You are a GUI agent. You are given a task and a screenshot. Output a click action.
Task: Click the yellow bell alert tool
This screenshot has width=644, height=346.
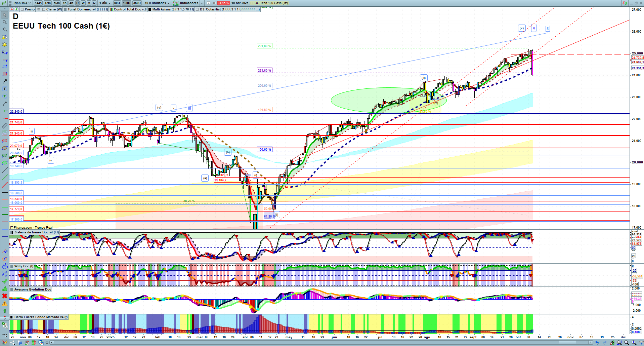pos(4,44)
